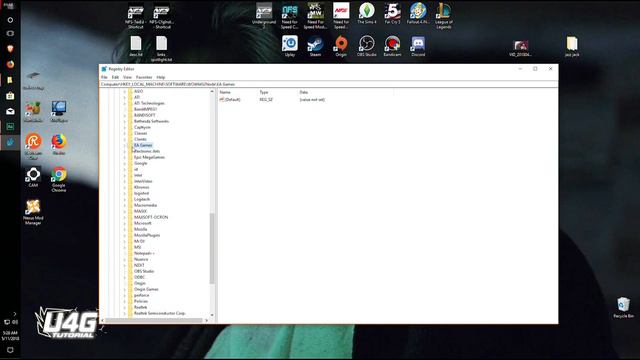Viewport: 640px width, 360px height.
Task: Select the links spotlight.txt desktop file
Action: coord(161,48)
